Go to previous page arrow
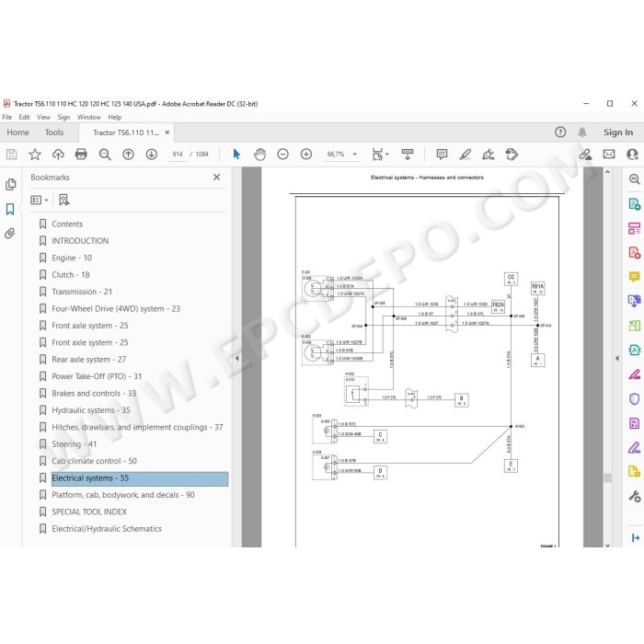The image size is (644, 644). click(x=128, y=155)
